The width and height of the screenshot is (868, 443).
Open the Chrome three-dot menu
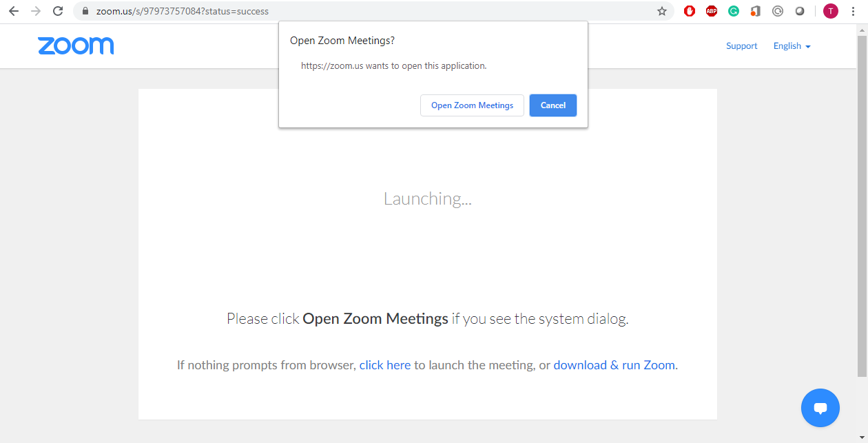coord(854,11)
